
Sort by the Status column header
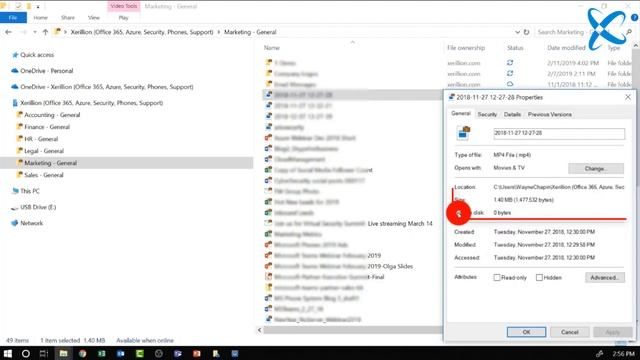[515, 48]
